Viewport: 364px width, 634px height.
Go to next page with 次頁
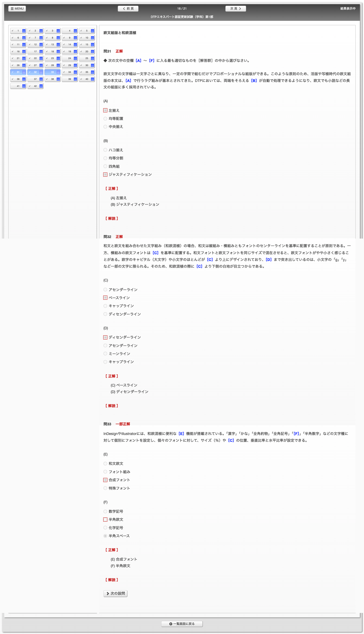(x=236, y=9)
